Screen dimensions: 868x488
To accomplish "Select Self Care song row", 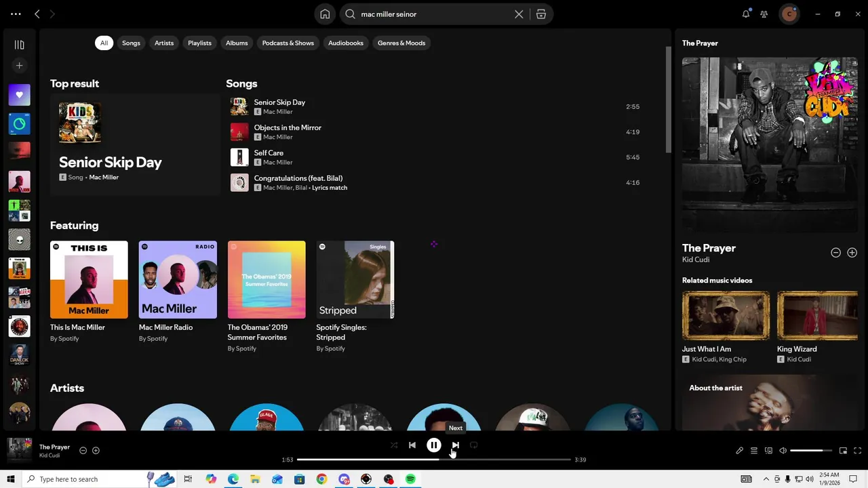I will click(435, 157).
